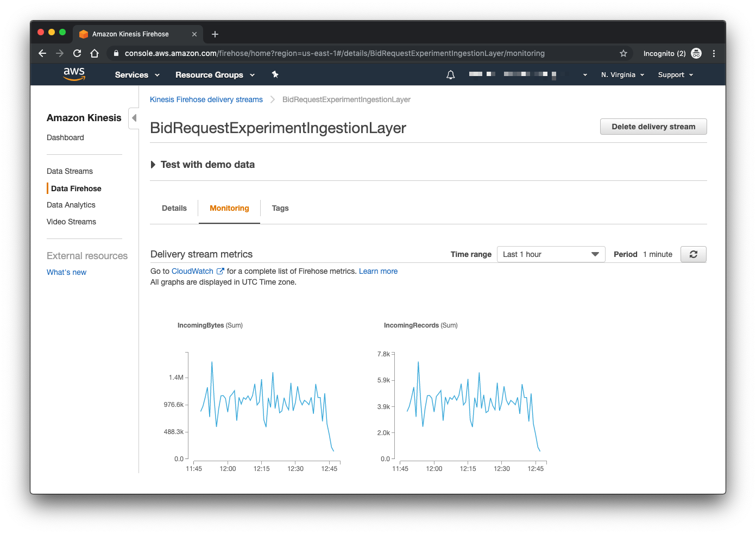Open Dashboard in the sidebar
This screenshot has width=756, height=534.
(65, 137)
